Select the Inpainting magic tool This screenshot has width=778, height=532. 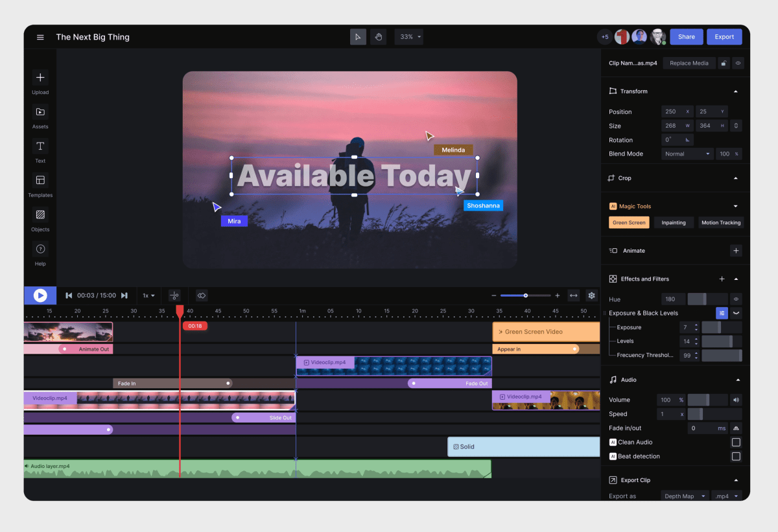point(674,223)
